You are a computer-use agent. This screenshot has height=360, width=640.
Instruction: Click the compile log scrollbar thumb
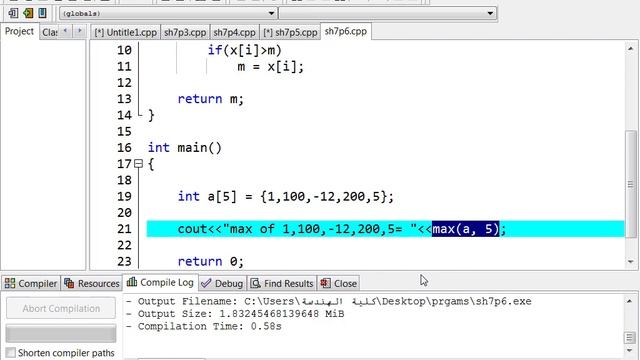[x=629, y=338]
